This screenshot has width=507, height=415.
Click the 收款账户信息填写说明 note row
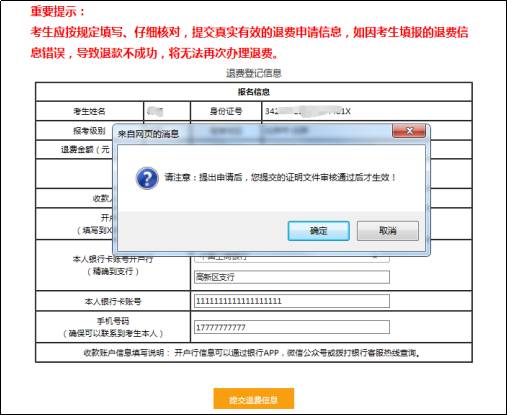pos(254,353)
